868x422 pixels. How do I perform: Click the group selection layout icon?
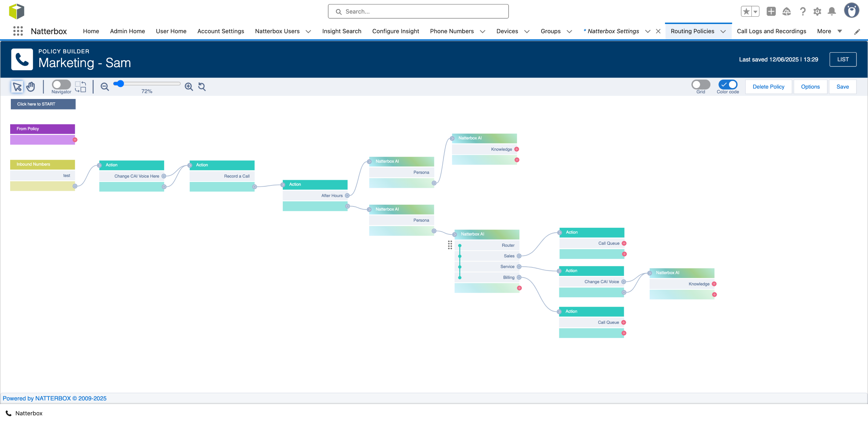(80, 87)
